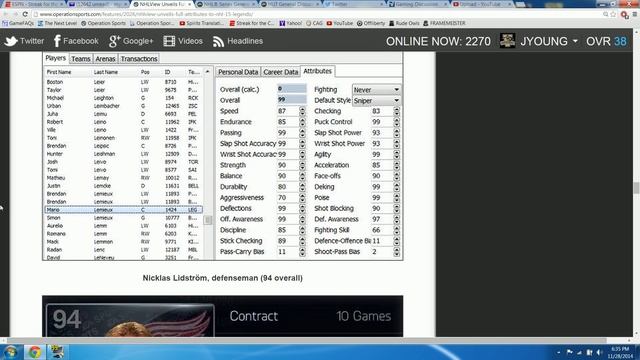The height and width of the screenshot is (360, 640).
Task: Adjust the Checking attribute stepper
Action: (x=396, y=111)
